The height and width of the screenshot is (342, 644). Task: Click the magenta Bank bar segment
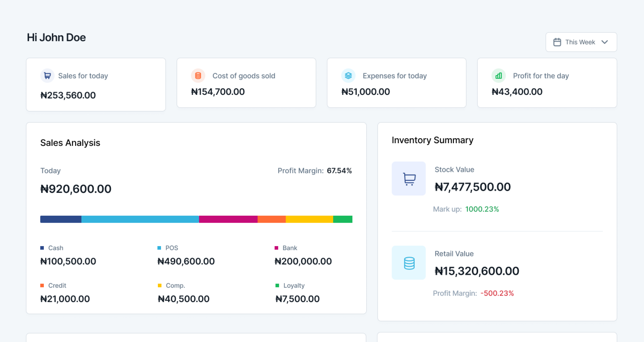pos(228,219)
